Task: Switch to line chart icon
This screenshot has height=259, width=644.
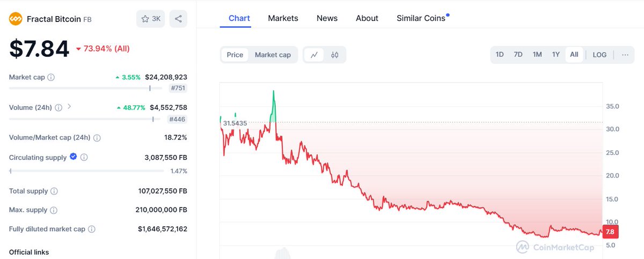Action: click(x=314, y=55)
